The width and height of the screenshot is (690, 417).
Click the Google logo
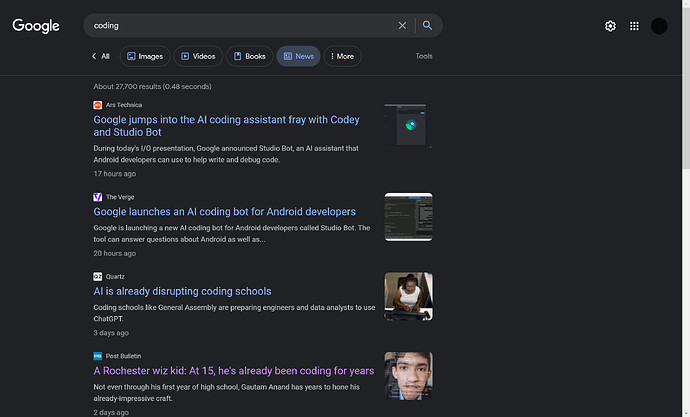(x=36, y=26)
